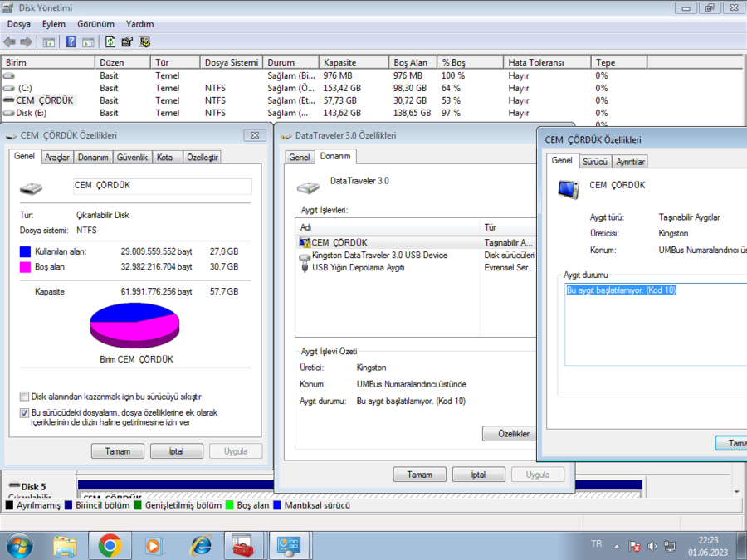Switch to the Kota tab
This screenshot has width=747, height=560.
click(165, 158)
